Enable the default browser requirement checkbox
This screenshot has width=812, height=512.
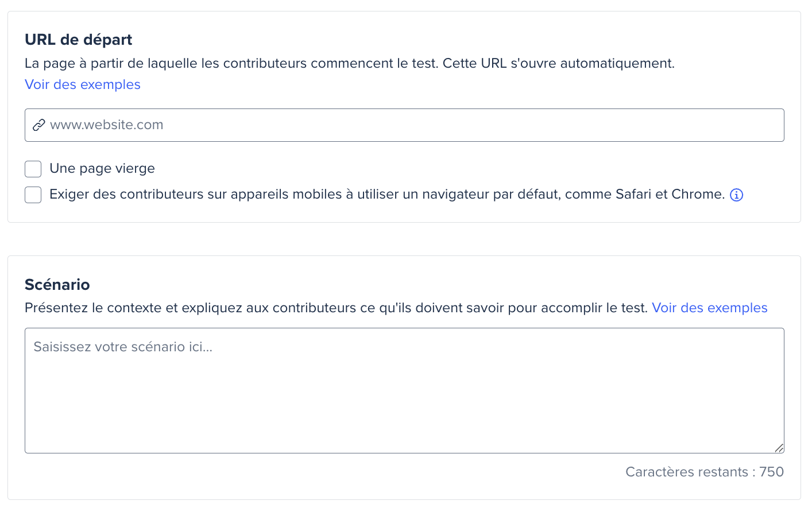[x=33, y=195]
